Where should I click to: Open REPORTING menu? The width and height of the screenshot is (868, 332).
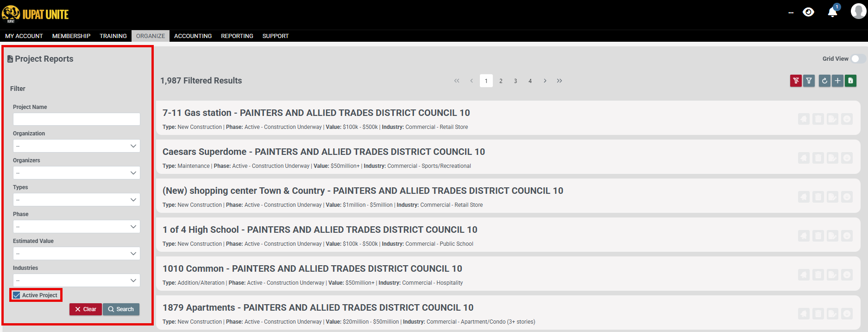tap(237, 36)
